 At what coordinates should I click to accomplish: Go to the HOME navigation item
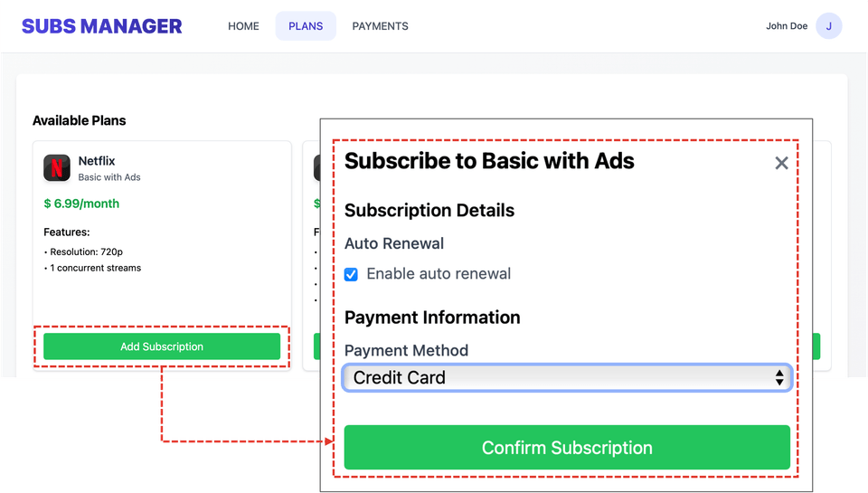(x=243, y=26)
